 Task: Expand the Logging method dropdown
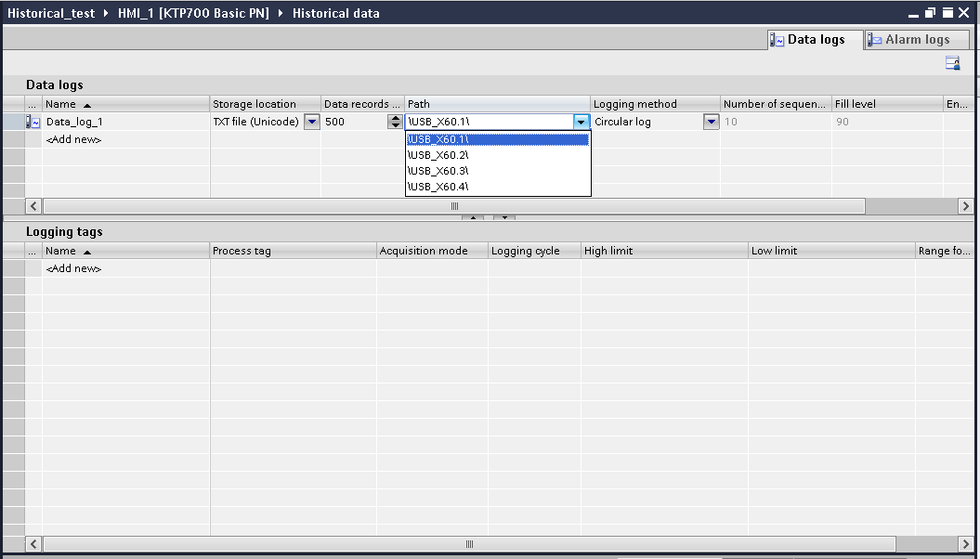711,122
